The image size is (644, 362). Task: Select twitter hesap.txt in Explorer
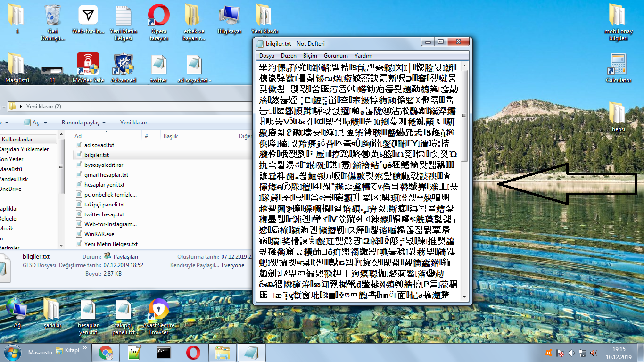[x=104, y=214]
